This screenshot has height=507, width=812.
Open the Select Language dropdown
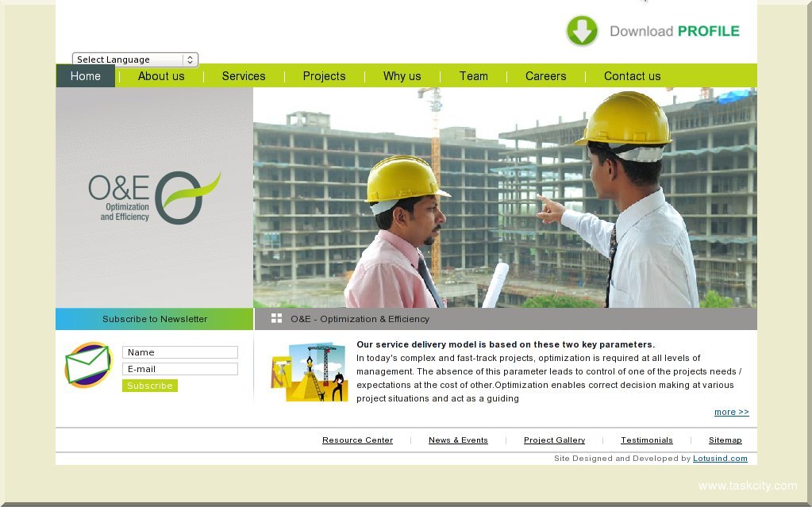(x=135, y=60)
